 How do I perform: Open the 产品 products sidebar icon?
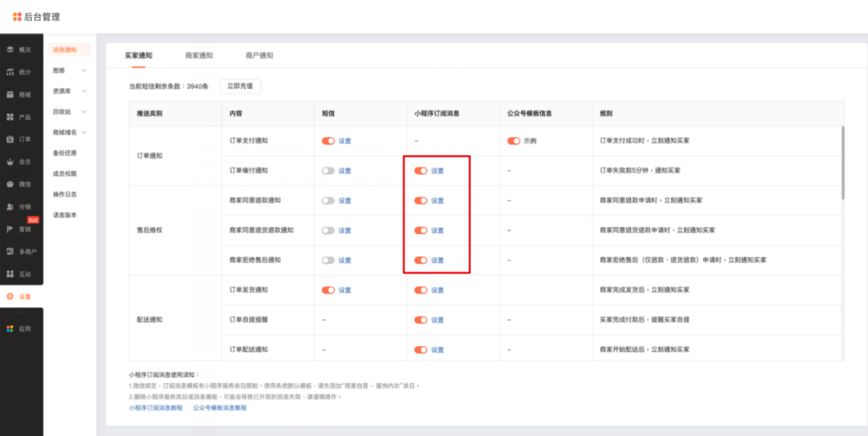pos(10,117)
